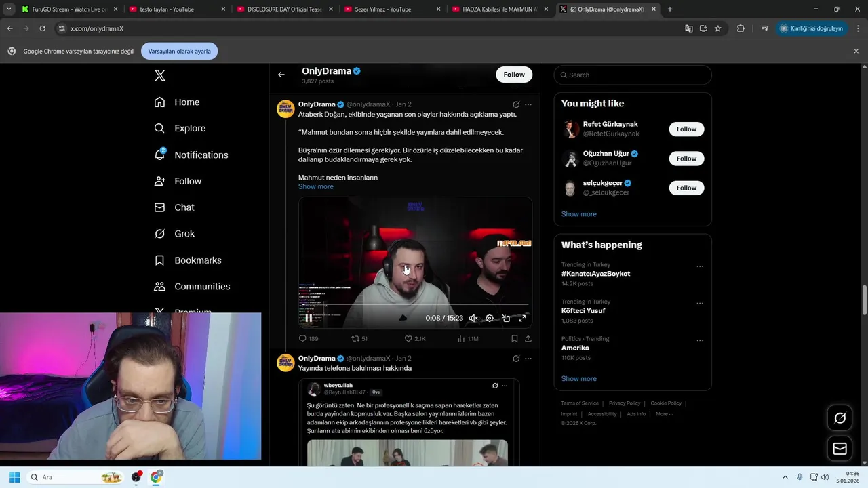The image size is (868, 488).
Task: Share the Ataberk Doğan post
Action: pos(528,338)
